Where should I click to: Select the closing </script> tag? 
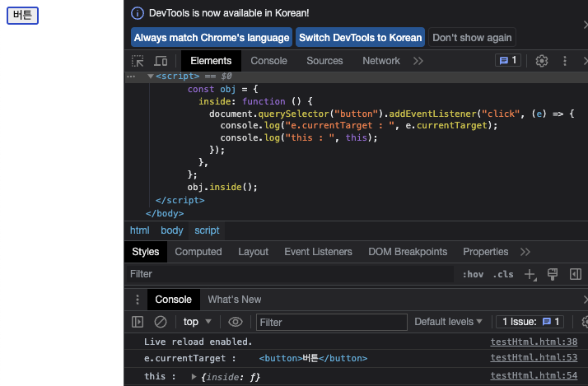coord(180,200)
